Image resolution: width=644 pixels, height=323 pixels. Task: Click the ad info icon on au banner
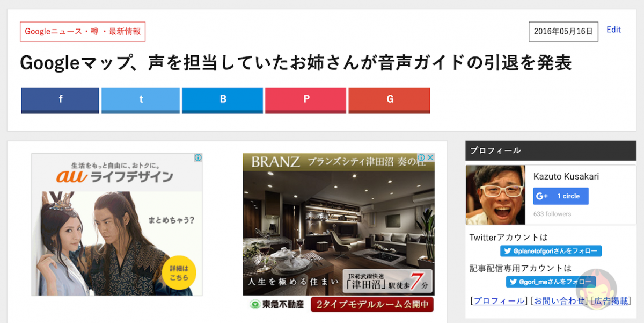tap(198, 157)
